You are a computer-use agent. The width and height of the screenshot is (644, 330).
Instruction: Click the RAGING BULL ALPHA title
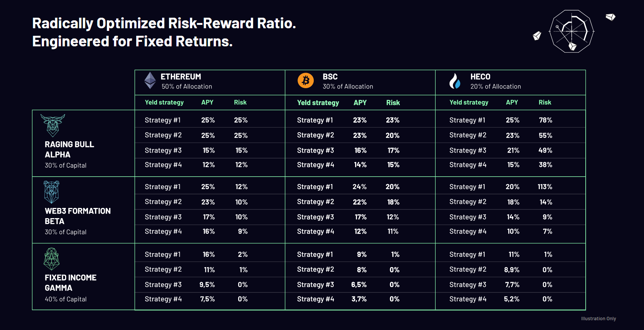pyautogui.click(x=69, y=150)
